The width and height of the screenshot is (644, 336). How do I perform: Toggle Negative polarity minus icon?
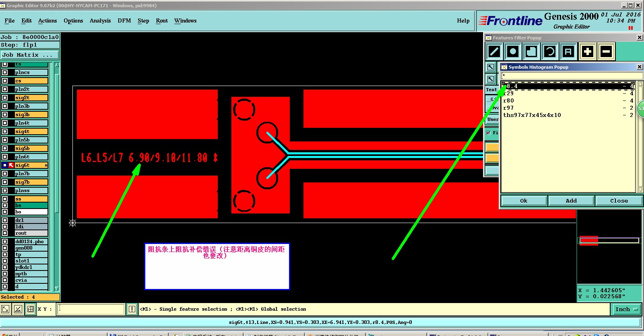point(606,51)
